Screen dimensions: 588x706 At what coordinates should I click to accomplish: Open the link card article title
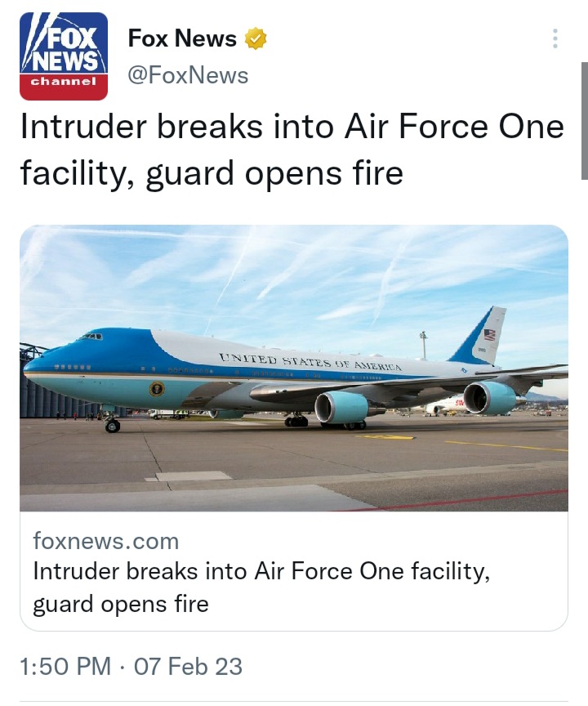(261, 588)
